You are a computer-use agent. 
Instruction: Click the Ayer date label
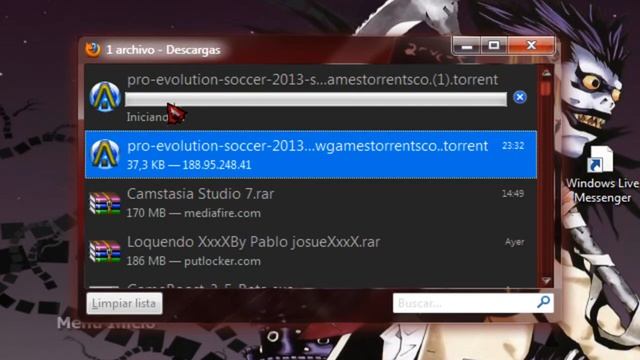tap(515, 242)
